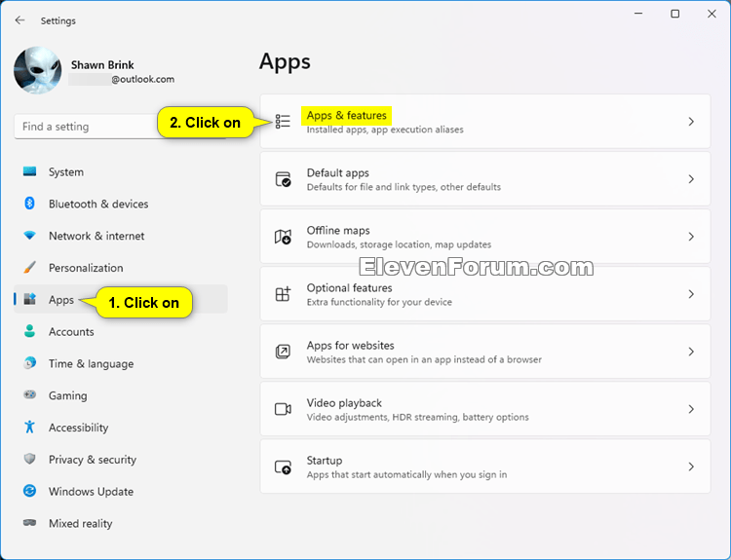Go to Privacy & security
The width and height of the screenshot is (731, 560).
click(121, 459)
